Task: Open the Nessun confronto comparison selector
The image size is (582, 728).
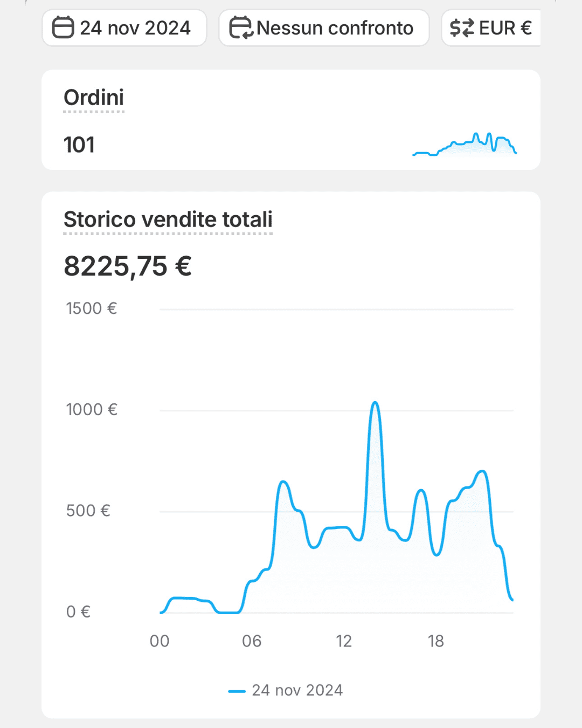Action: click(x=324, y=28)
